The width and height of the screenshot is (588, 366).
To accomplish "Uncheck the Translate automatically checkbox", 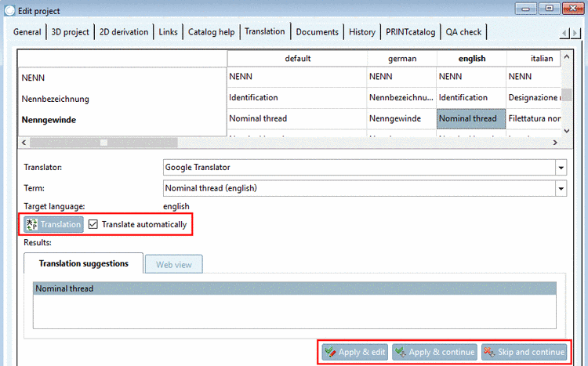I will point(93,224).
